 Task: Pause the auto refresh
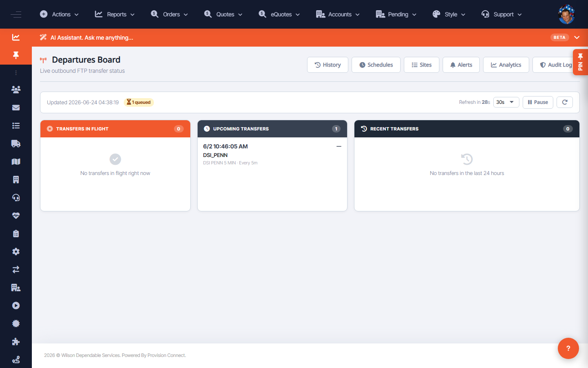pos(538,102)
